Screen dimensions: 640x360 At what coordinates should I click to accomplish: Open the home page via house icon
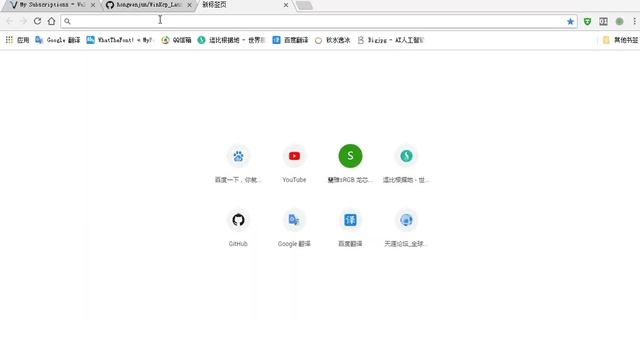pyautogui.click(x=51, y=21)
